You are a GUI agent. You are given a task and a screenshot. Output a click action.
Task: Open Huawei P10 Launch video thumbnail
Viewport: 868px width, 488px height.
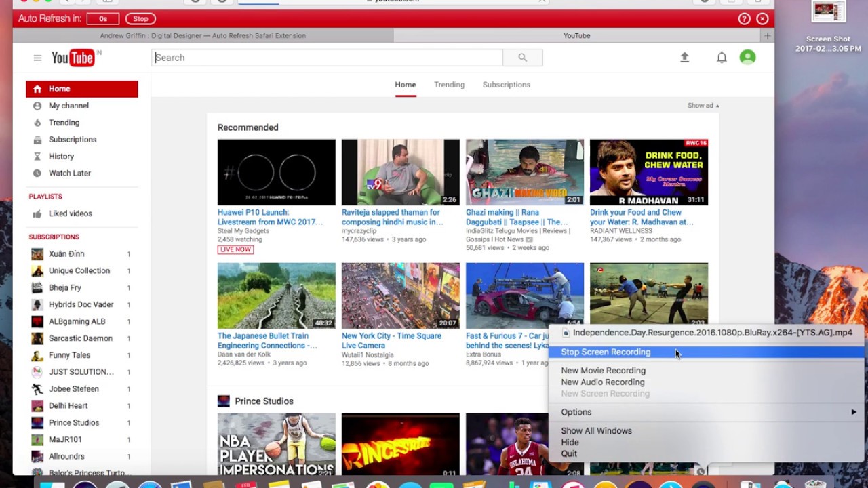click(277, 172)
